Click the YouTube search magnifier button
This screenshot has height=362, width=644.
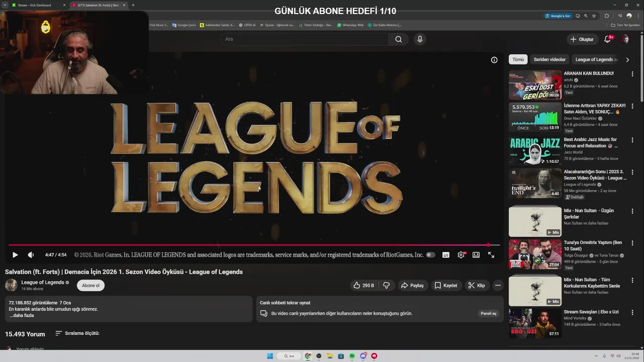(x=398, y=39)
